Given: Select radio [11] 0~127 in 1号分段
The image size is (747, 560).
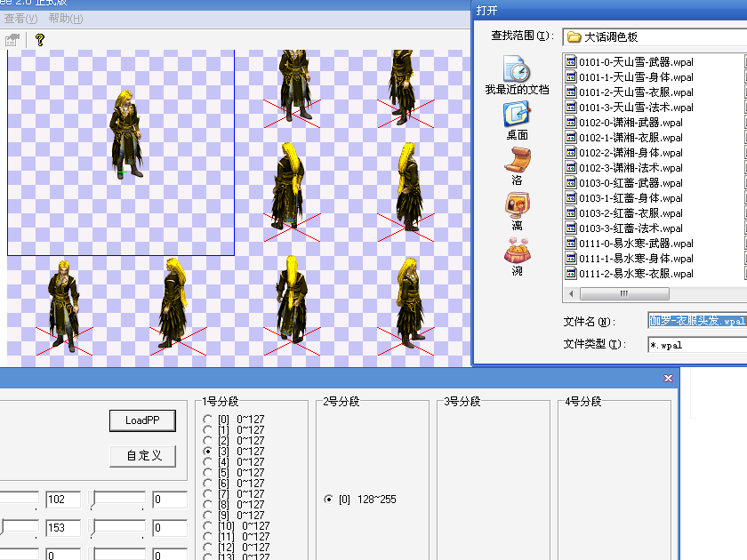Looking at the screenshot, I should coord(207,537).
